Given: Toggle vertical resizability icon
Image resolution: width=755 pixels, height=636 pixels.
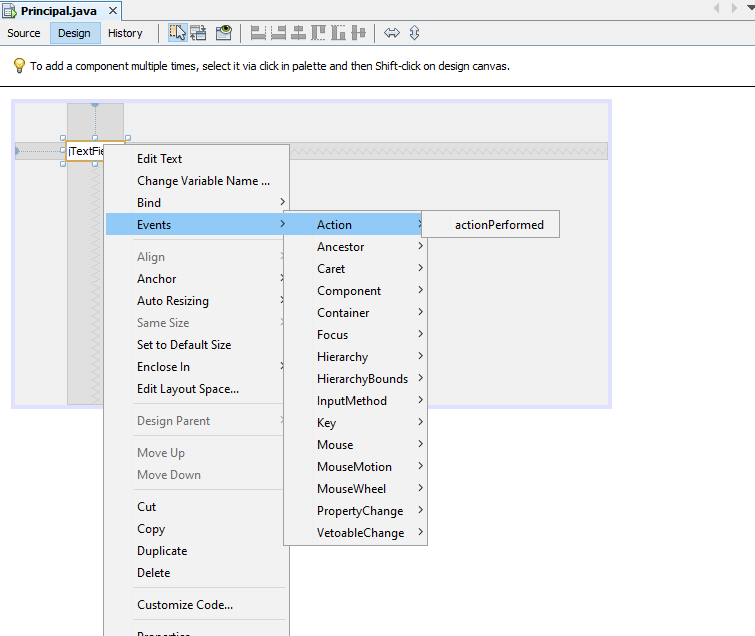Looking at the screenshot, I should tap(415, 33).
